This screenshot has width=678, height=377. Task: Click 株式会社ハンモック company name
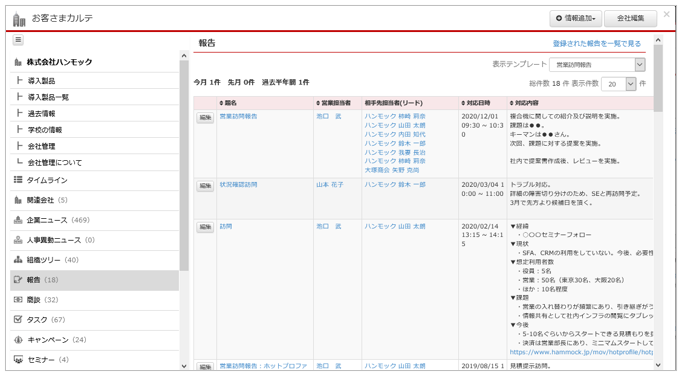click(x=59, y=62)
